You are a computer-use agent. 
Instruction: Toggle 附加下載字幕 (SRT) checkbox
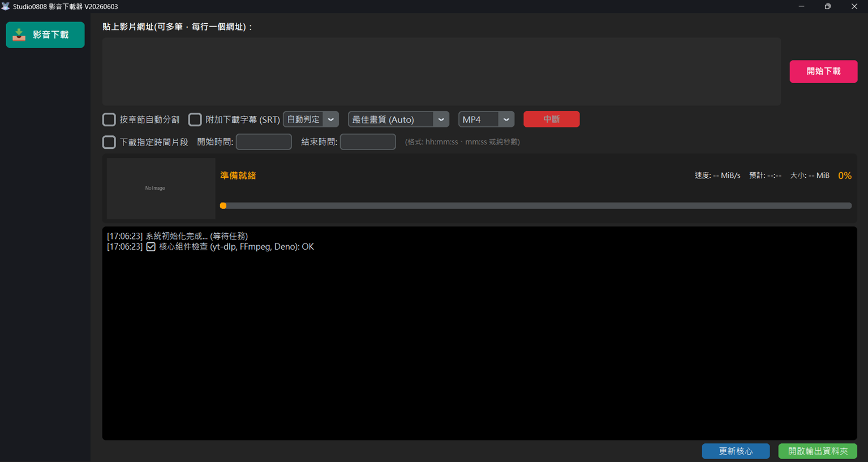coord(195,119)
